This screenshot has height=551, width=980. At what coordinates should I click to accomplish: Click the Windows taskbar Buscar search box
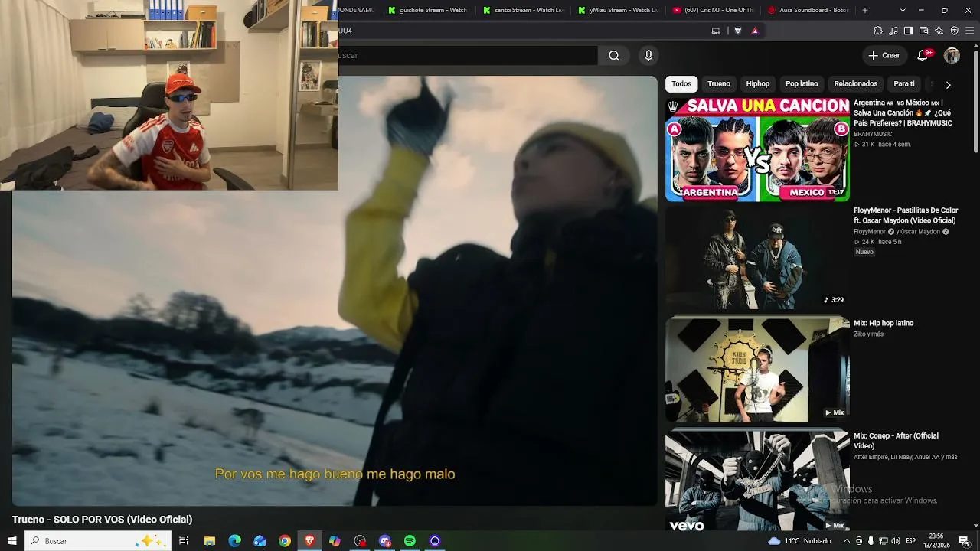[98, 541]
